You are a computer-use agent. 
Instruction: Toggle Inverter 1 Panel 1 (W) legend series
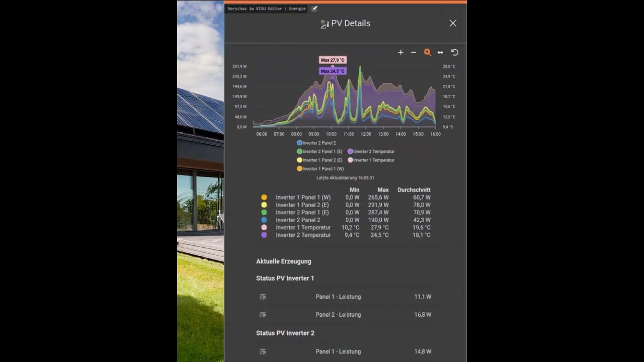[320, 168]
